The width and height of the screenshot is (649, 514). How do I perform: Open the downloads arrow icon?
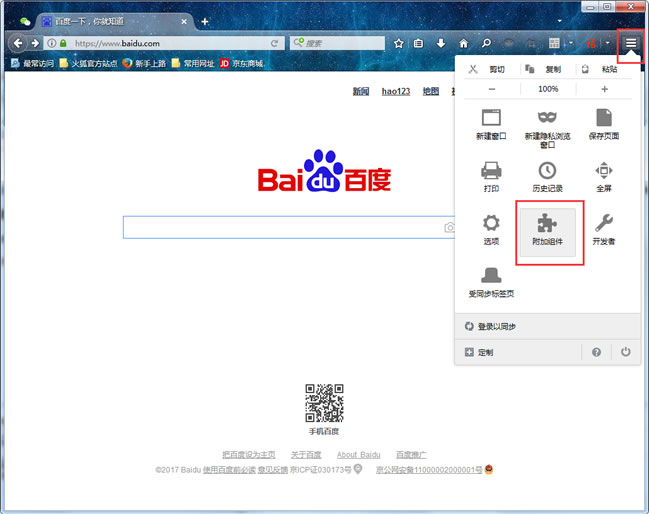click(x=441, y=43)
